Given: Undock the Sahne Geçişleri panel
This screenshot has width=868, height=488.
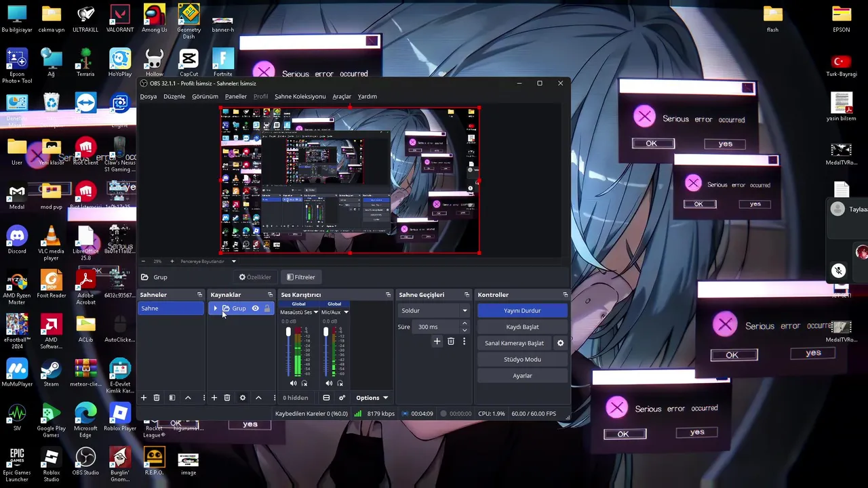Looking at the screenshot, I should pyautogui.click(x=467, y=295).
